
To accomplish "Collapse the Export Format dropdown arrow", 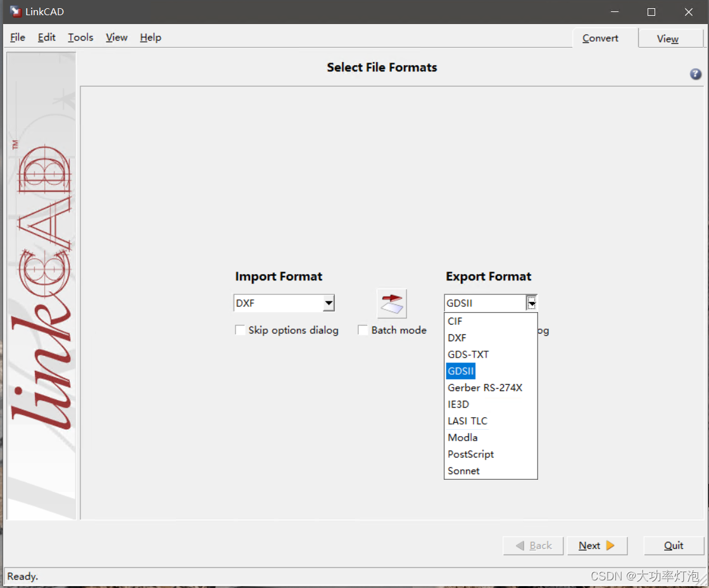I will coord(531,303).
